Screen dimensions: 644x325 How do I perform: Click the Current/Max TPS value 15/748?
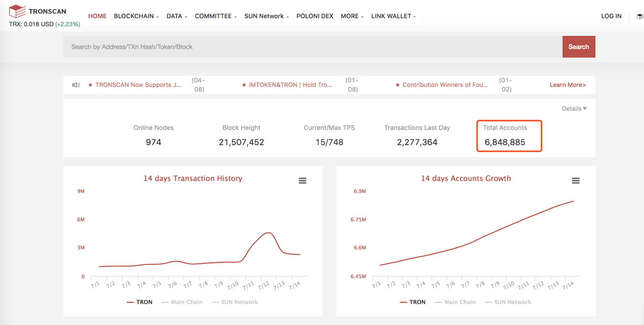[x=330, y=142]
